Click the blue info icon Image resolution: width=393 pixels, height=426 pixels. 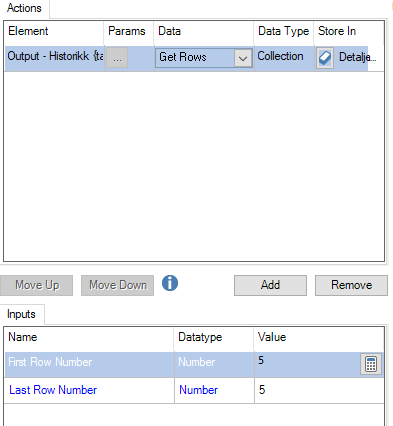click(170, 283)
